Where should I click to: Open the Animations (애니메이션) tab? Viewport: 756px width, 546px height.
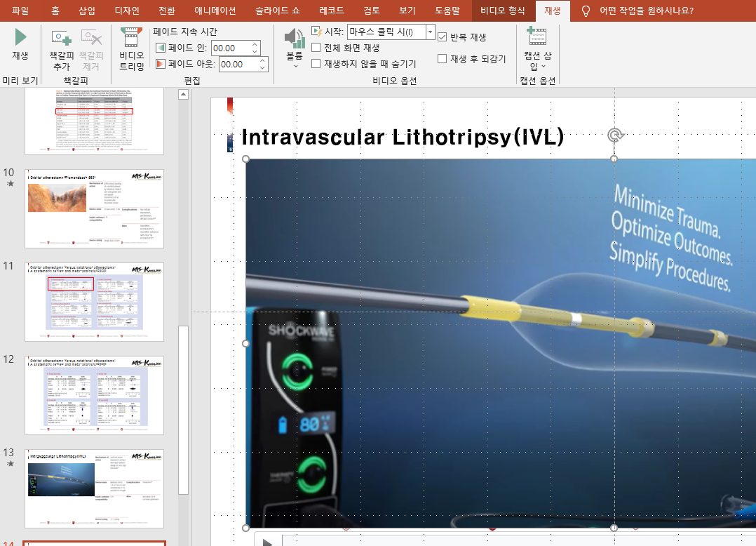tap(215, 11)
